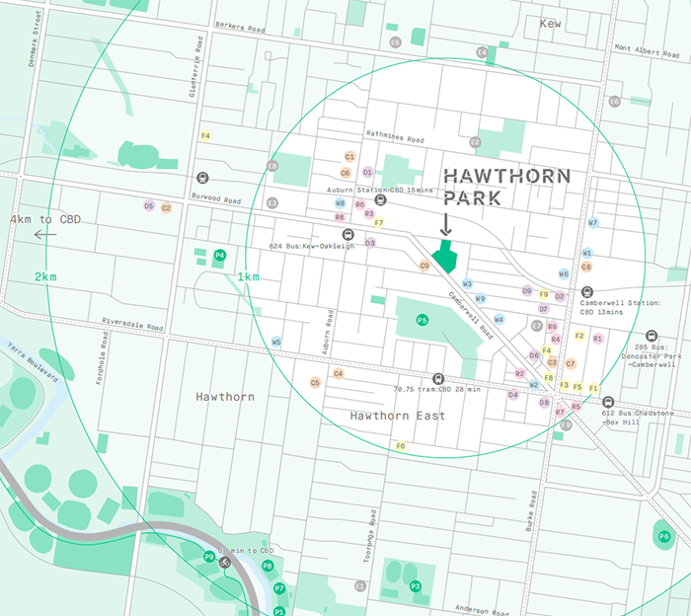Click the blue W8 marker
This screenshot has width=691, height=616.
340,203
